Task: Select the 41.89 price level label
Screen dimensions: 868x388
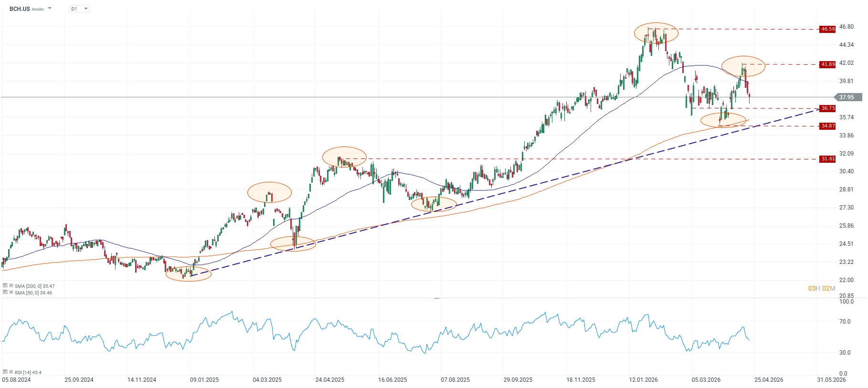Action: click(x=827, y=64)
